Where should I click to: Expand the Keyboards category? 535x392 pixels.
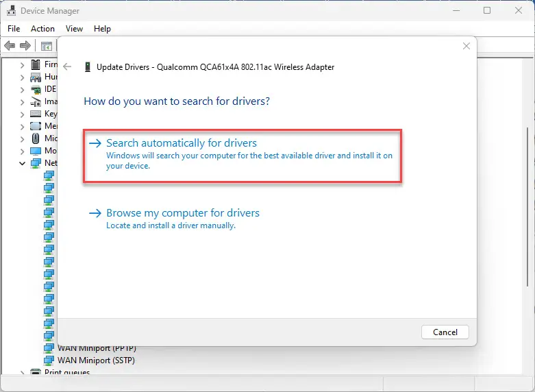tap(22, 114)
